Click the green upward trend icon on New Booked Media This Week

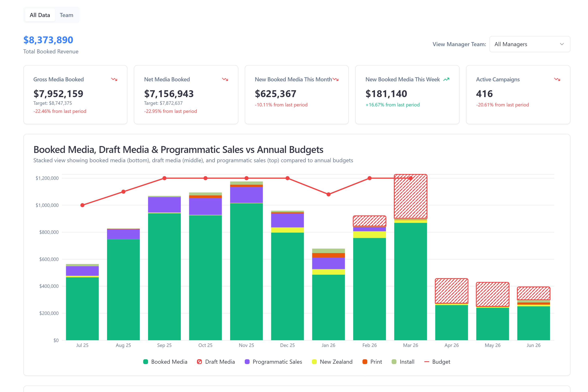[x=446, y=79]
